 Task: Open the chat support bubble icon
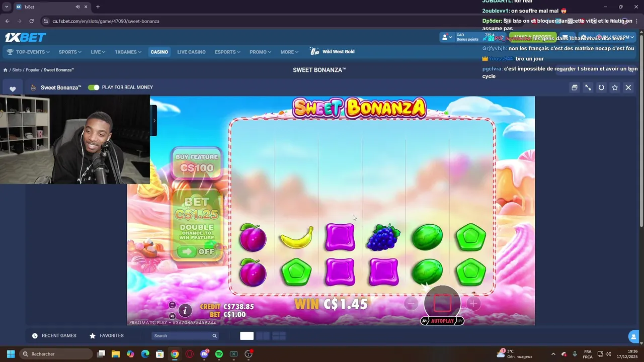click(633, 336)
